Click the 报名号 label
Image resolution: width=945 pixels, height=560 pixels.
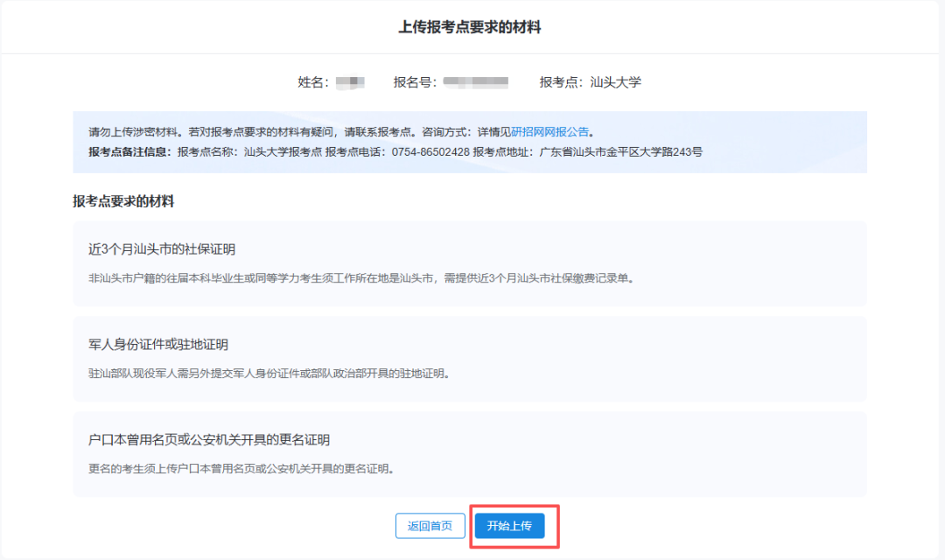tap(415, 82)
